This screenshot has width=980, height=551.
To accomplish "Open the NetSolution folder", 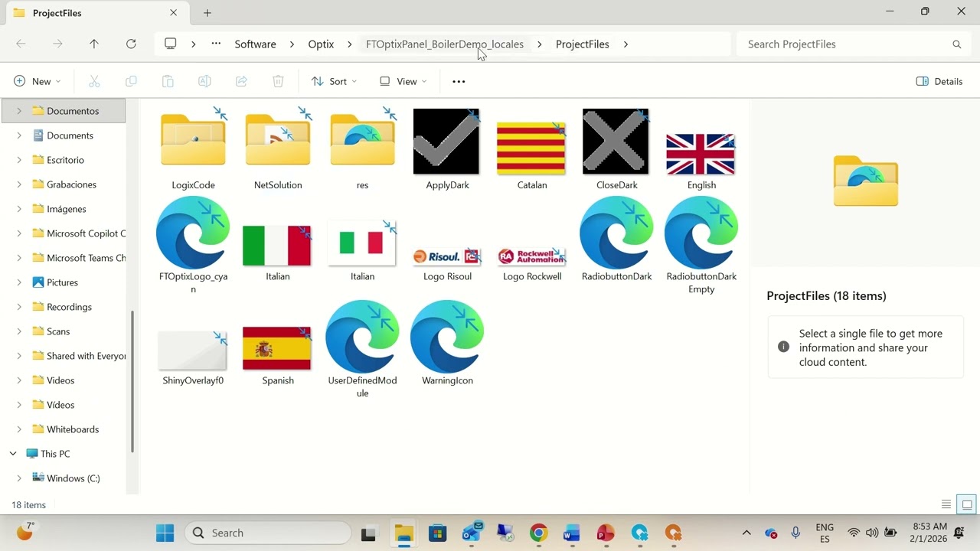I will (x=278, y=149).
